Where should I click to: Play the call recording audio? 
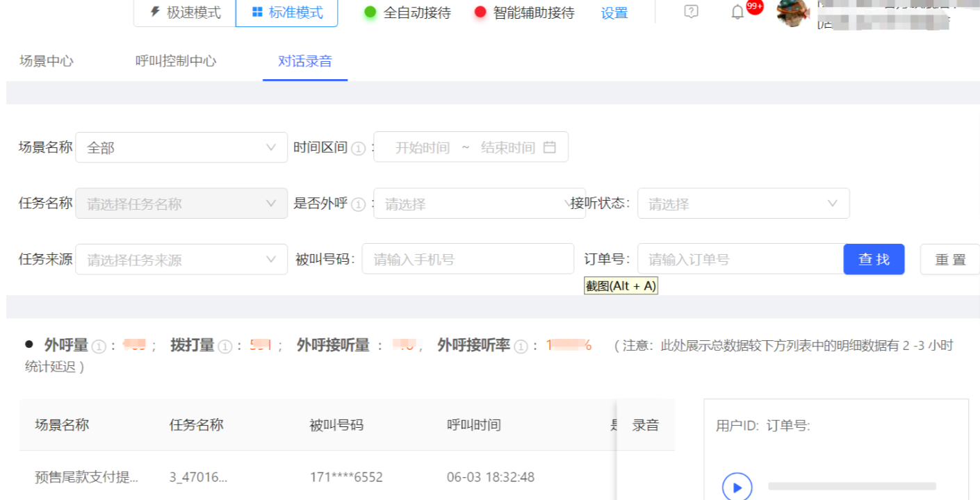point(737,487)
